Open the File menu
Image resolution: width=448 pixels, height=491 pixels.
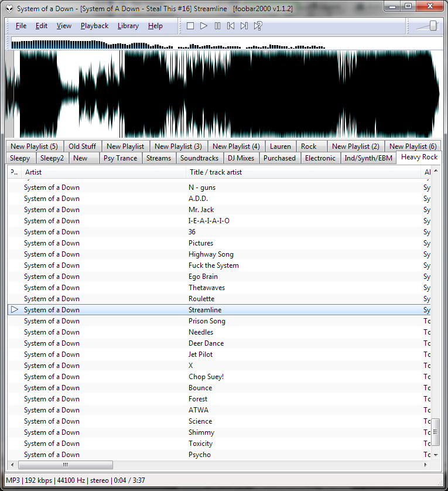(21, 26)
